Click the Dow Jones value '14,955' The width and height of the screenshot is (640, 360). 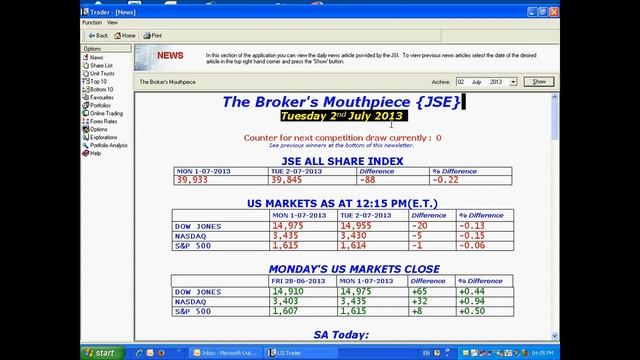[x=356, y=226]
